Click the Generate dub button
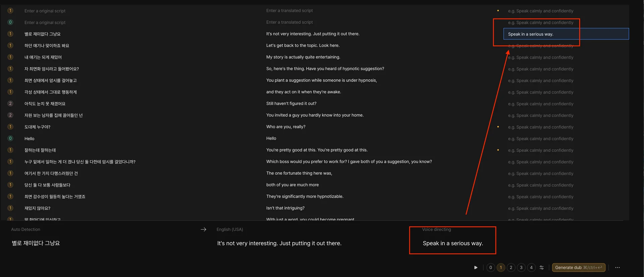644x277 pixels. click(578, 268)
